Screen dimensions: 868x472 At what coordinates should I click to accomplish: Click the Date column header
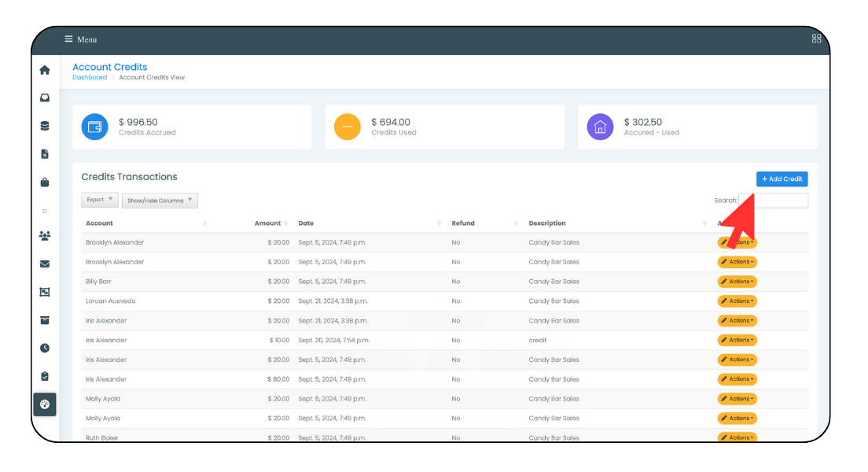(306, 223)
